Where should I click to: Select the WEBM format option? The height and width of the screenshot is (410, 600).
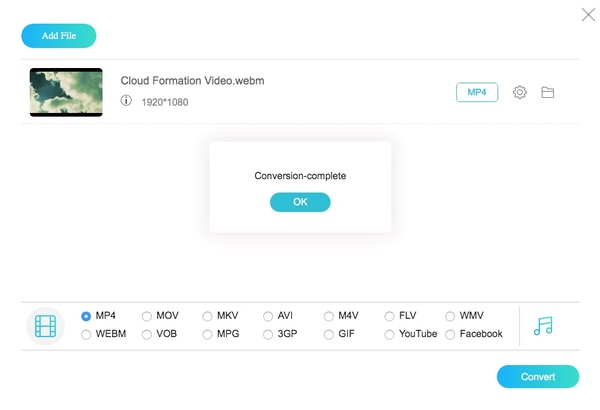(x=86, y=334)
